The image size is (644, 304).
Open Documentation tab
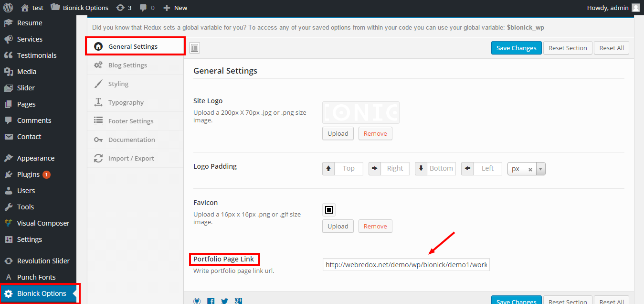point(136,140)
